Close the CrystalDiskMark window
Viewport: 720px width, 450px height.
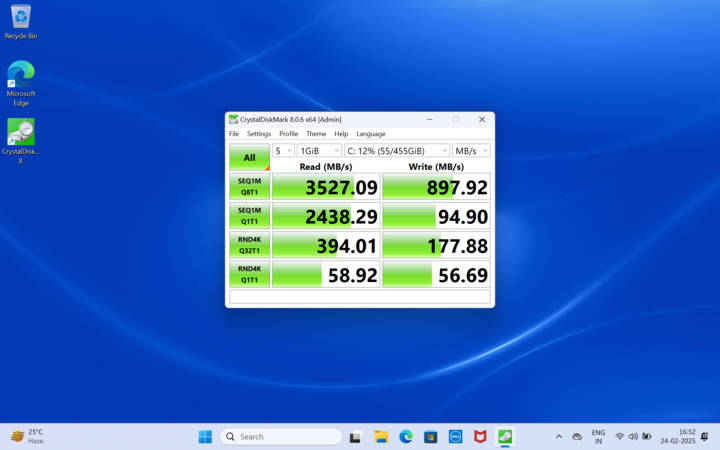[482, 119]
